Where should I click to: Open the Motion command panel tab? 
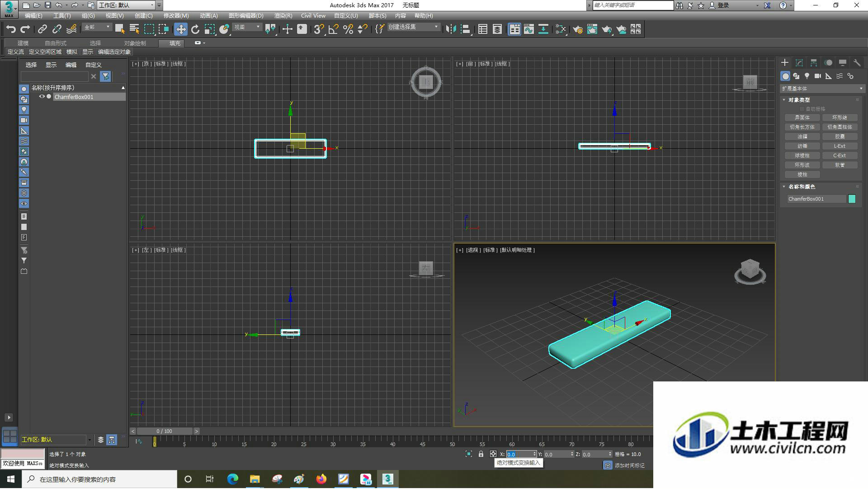click(828, 63)
